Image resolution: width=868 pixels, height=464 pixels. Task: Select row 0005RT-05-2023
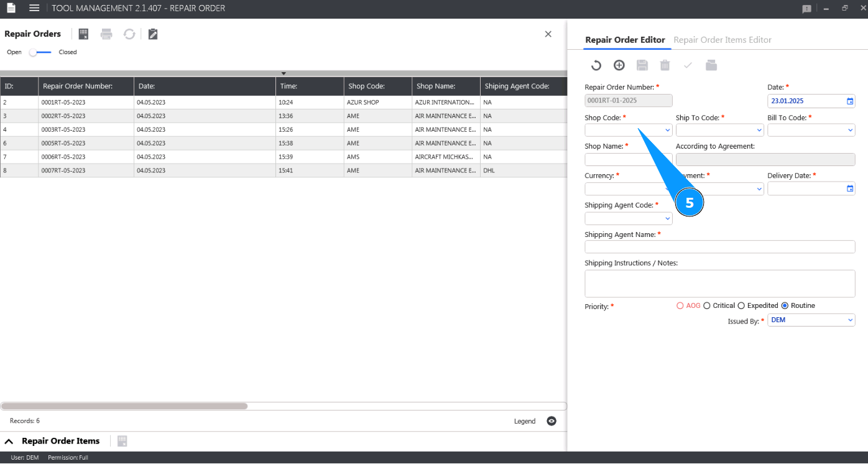tap(284, 144)
